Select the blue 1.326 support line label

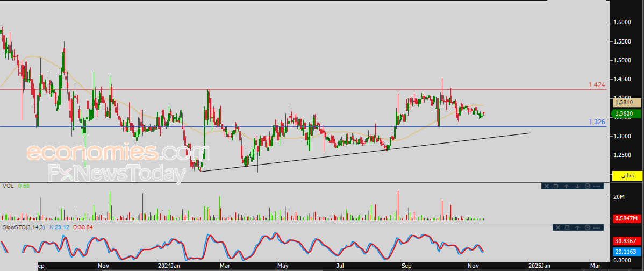pyautogui.click(x=597, y=122)
